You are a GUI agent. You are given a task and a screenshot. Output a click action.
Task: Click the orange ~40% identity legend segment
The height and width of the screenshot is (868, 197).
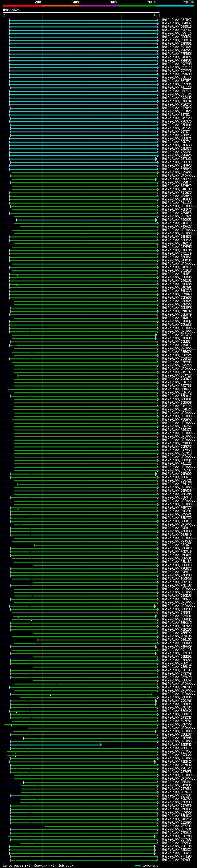tap(60, 6)
